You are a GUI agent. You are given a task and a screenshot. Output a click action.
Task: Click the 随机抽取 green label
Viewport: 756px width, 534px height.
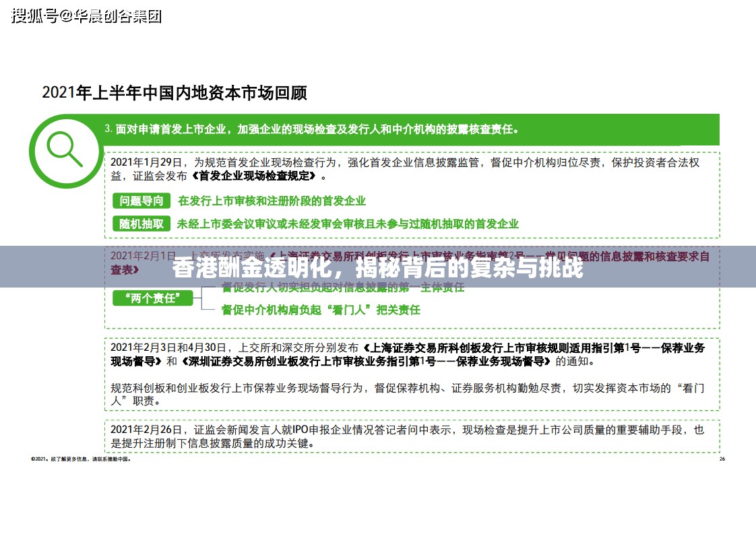point(141,224)
